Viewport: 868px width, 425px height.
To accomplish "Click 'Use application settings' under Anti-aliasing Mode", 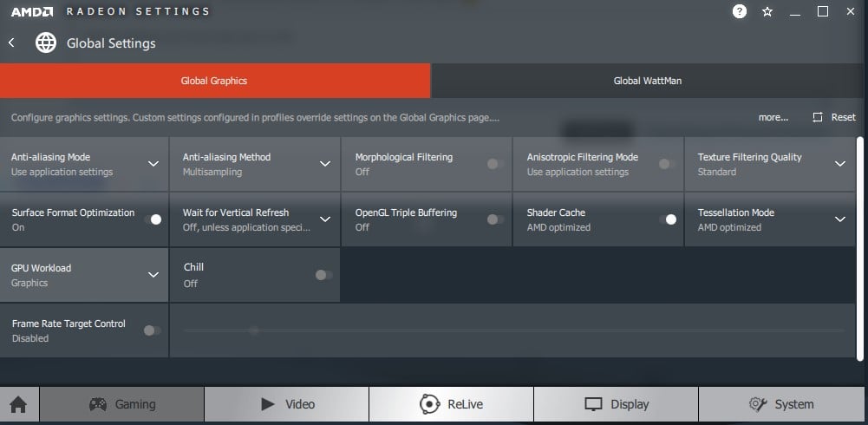I will [62, 172].
